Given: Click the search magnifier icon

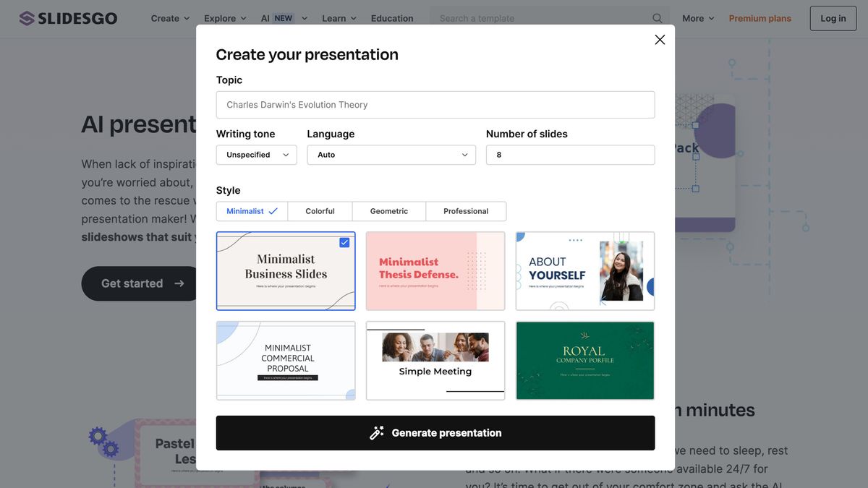Looking at the screenshot, I should 656,17.
